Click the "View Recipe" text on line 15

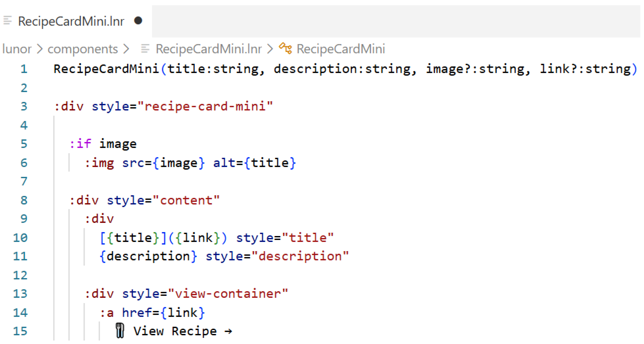[175, 331]
